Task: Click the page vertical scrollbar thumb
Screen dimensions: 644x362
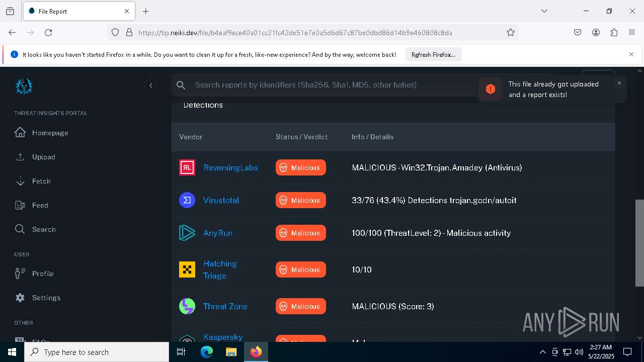Action: pos(639,243)
